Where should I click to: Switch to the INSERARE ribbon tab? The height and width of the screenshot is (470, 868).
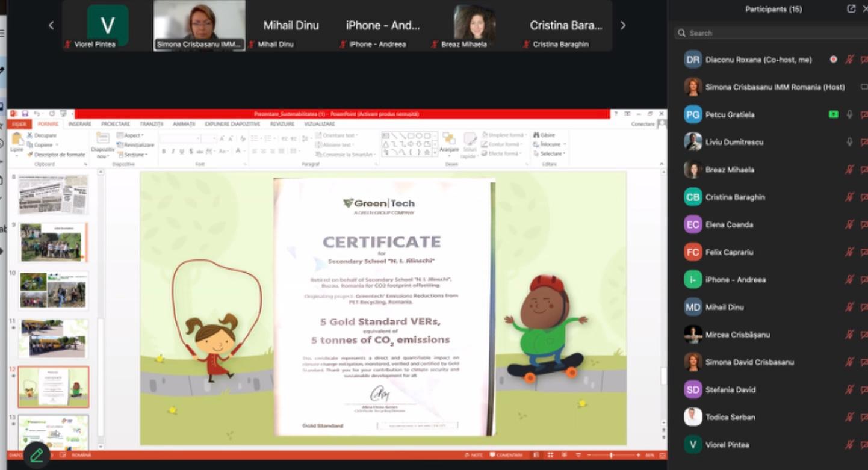coord(79,124)
